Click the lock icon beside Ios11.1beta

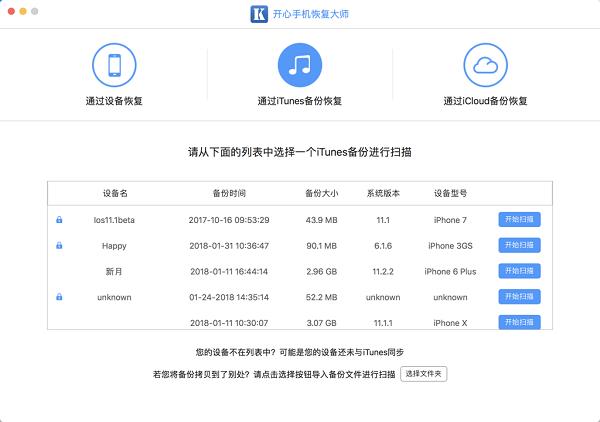tap(60, 219)
